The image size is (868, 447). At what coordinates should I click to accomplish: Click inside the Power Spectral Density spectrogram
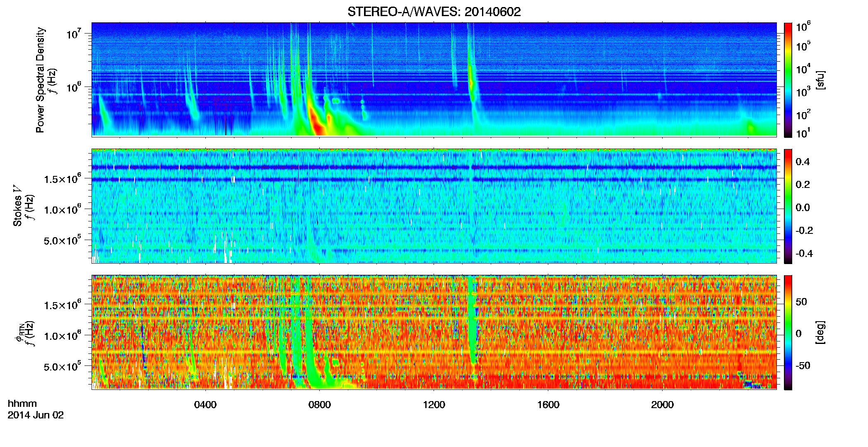pyautogui.click(x=434, y=79)
